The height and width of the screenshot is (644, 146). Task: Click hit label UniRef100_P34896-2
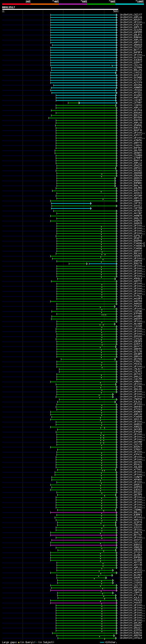pos(132,243)
